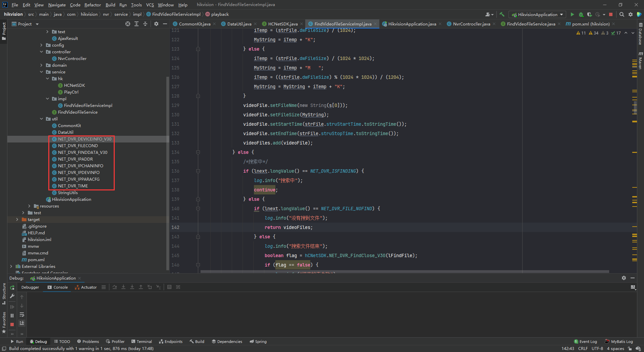
Task: Open the VCS menu
Action: click(150, 5)
